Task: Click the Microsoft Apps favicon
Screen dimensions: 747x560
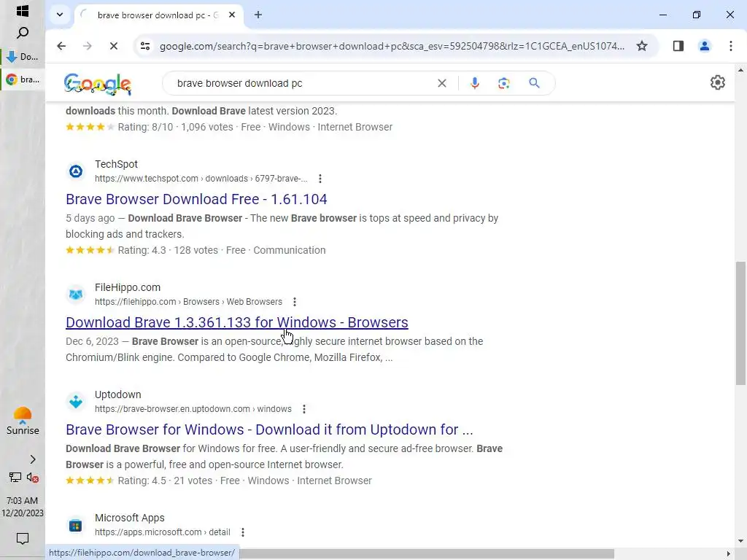Action: 76,525
